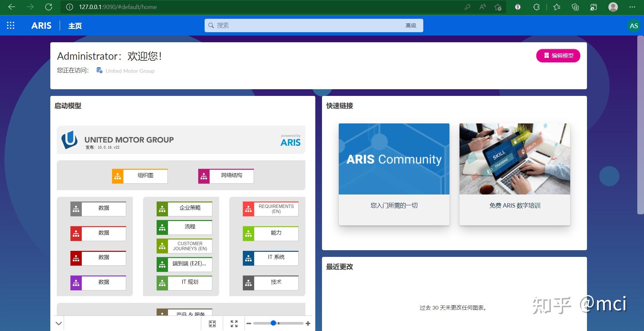644x331 pixels.
Task: Open 高级 advanced search
Action: coord(411,25)
